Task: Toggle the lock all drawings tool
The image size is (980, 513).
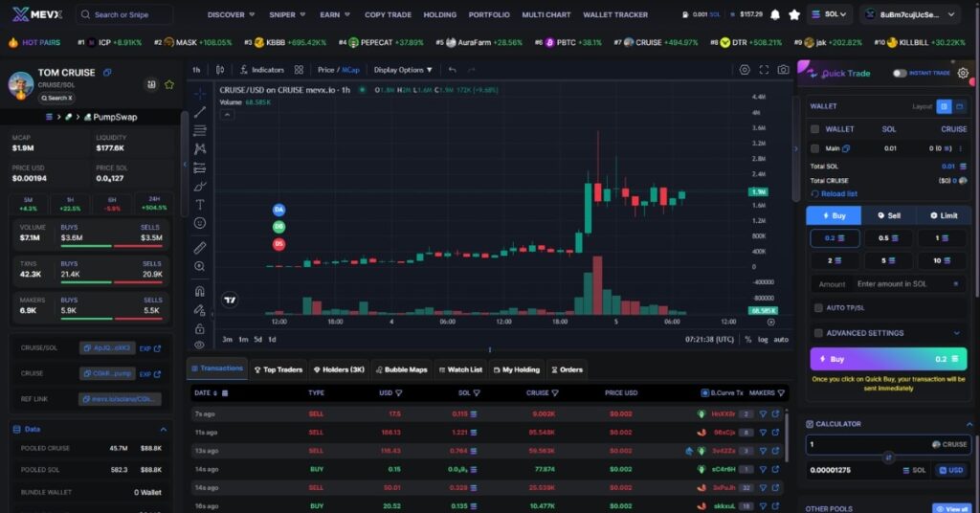Action: pos(199,328)
